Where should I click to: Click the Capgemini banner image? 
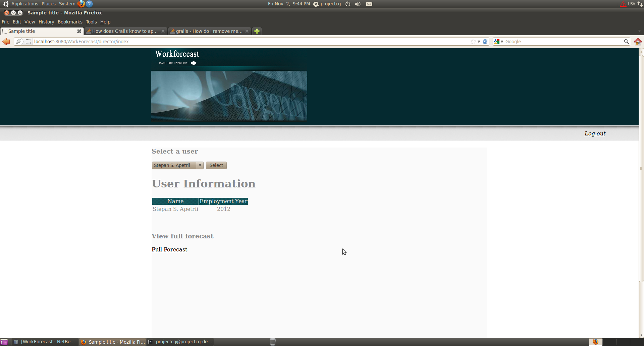(229, 96)
